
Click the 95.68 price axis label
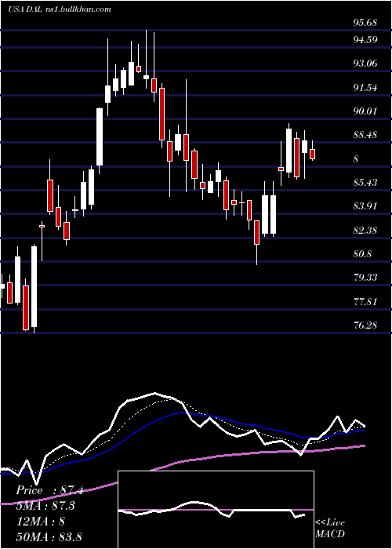[365, 23]
